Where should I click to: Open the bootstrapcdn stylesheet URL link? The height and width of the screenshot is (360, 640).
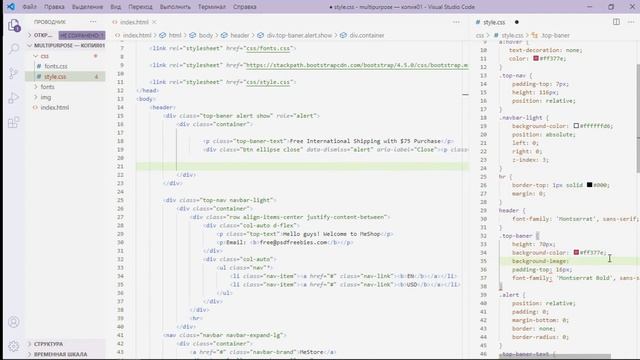(x=357, y=65)
